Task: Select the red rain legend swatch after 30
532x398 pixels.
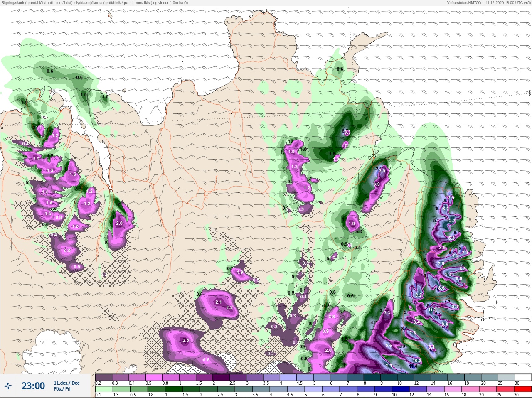Action: click(x=522, y=390)
